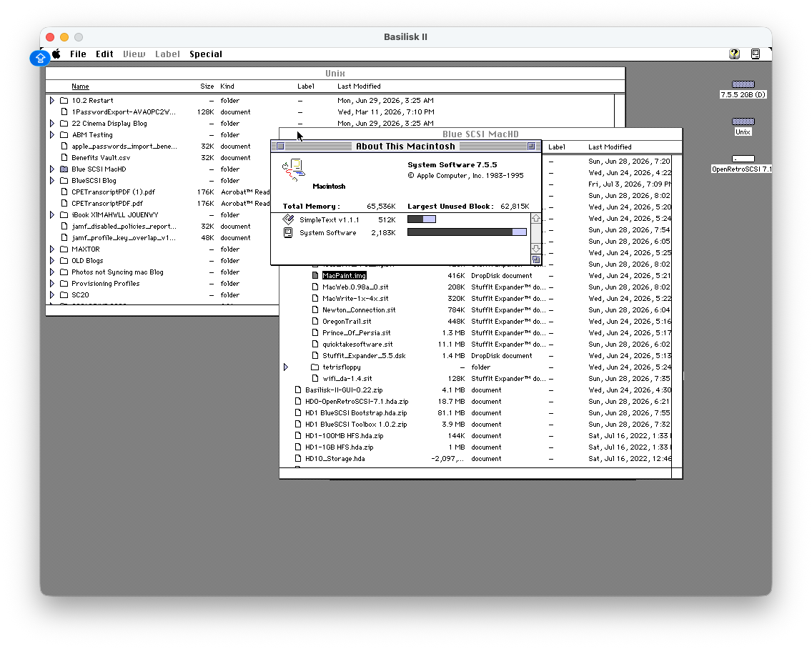Select the 7.5.5 2GB (D) disk icon

tap(743, 84)
